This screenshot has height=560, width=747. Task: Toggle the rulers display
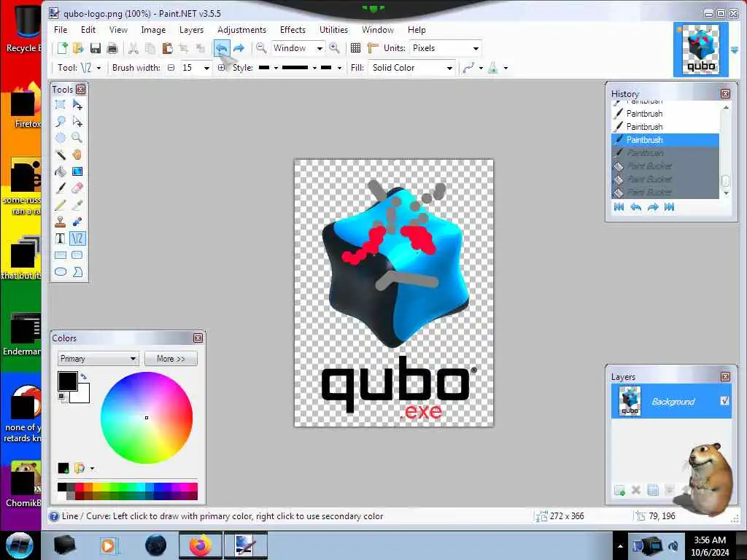point(373,47)
